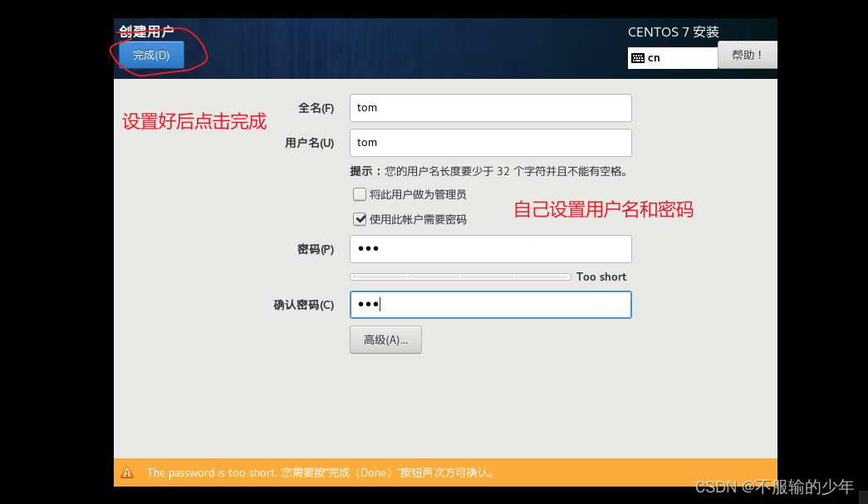
Task: Enable 将此用户做为管理员 administrator checkbox
Action: click(x=360, y=194)
